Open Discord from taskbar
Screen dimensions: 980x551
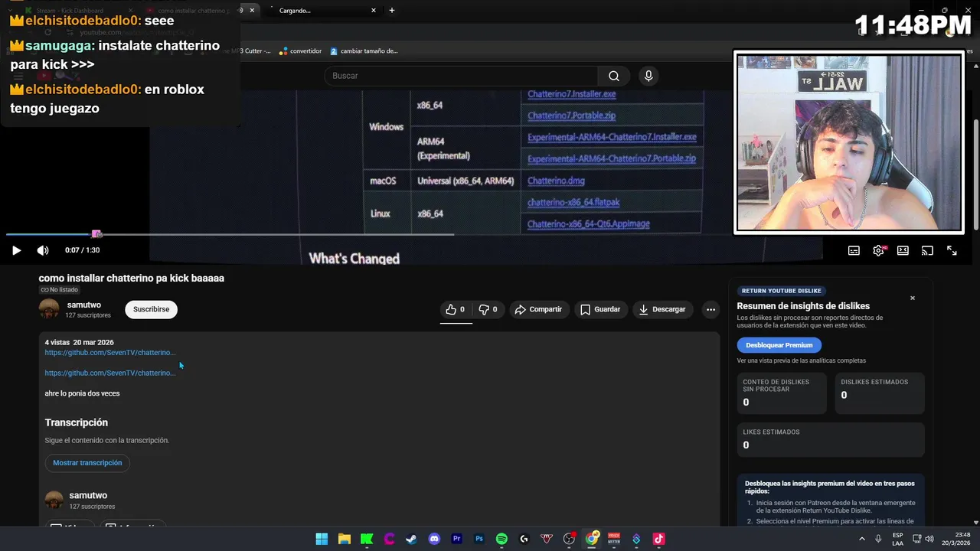tap(434, 539)
